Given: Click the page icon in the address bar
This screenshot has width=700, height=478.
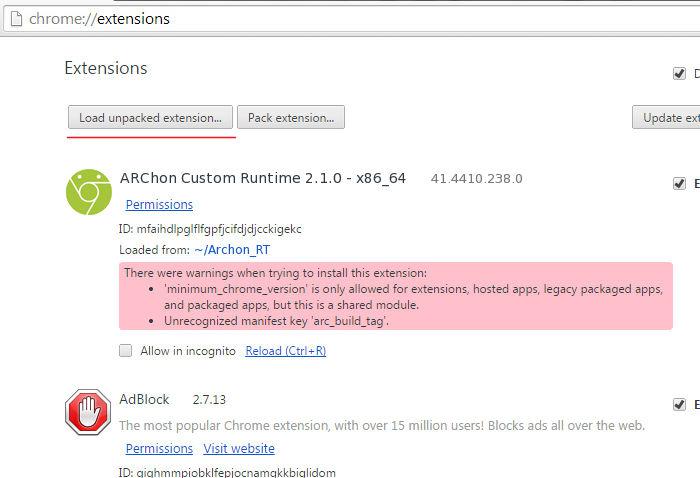Looking at the screenshot, I should (x=16, y=19).
